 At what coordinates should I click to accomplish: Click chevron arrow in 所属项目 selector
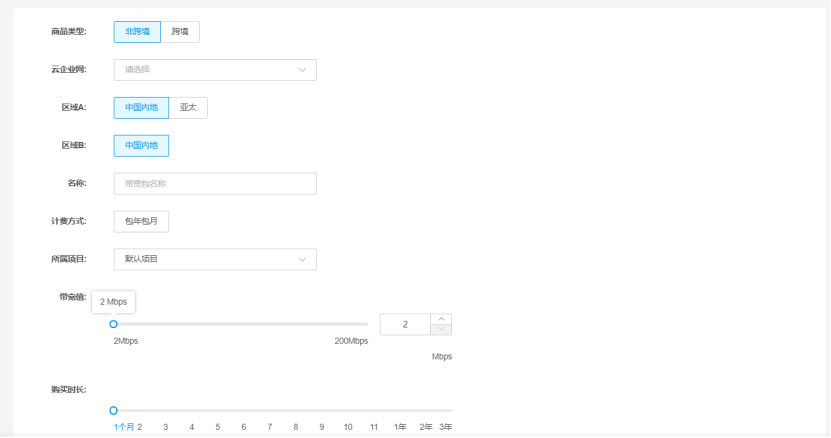pyautogui.click(x=302, y=259)
